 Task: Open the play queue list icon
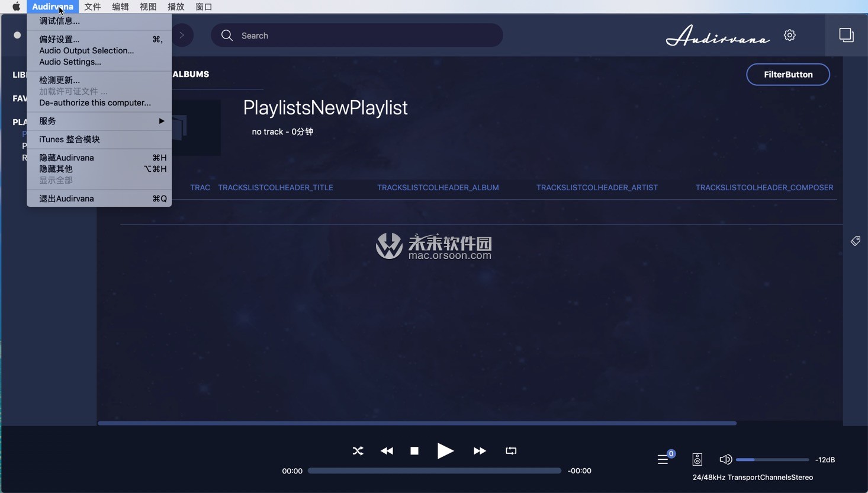[663, 459]
